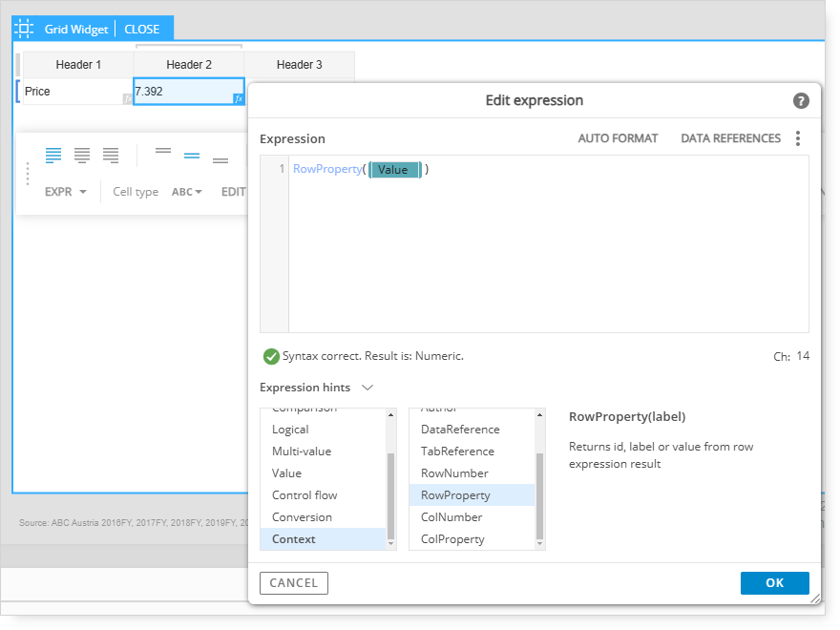Image resolution: width=840 pixels, height=630 pixels.
Task: Select the Value category
Action: [x=323, y=473]
